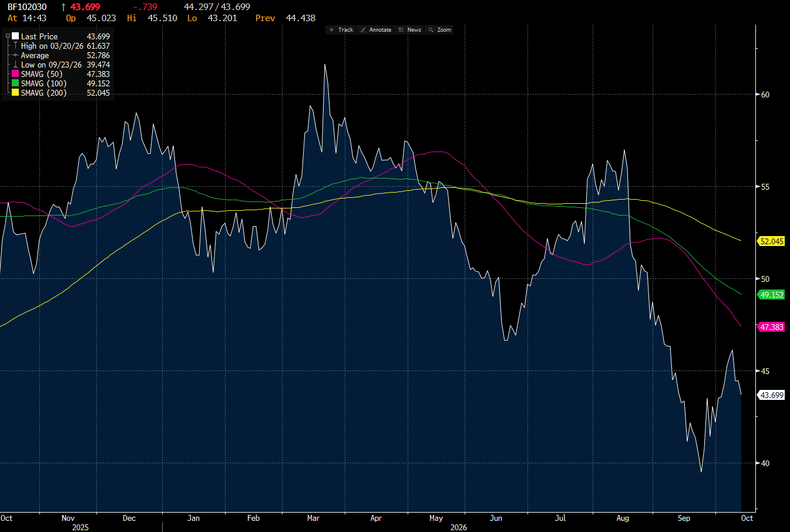Click the pink 47.383 axis price tag

tap(772, 327)
